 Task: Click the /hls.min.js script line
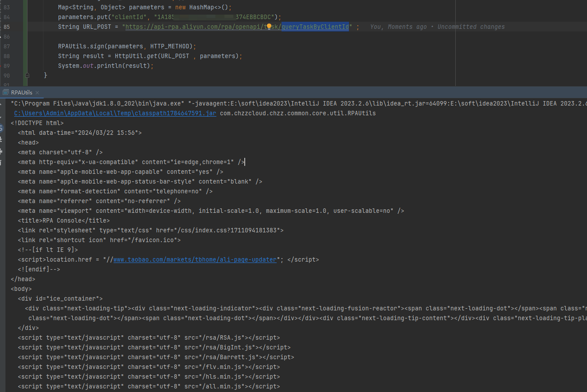[149, 376]
